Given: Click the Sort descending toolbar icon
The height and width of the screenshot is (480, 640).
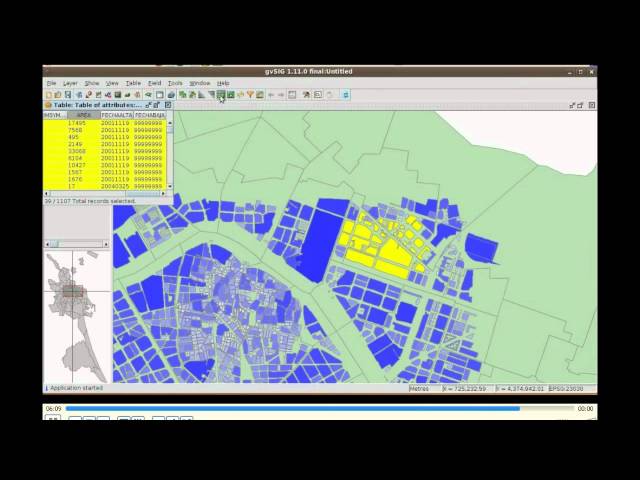Looking at the screenshot, I should [x=211, y=95].
